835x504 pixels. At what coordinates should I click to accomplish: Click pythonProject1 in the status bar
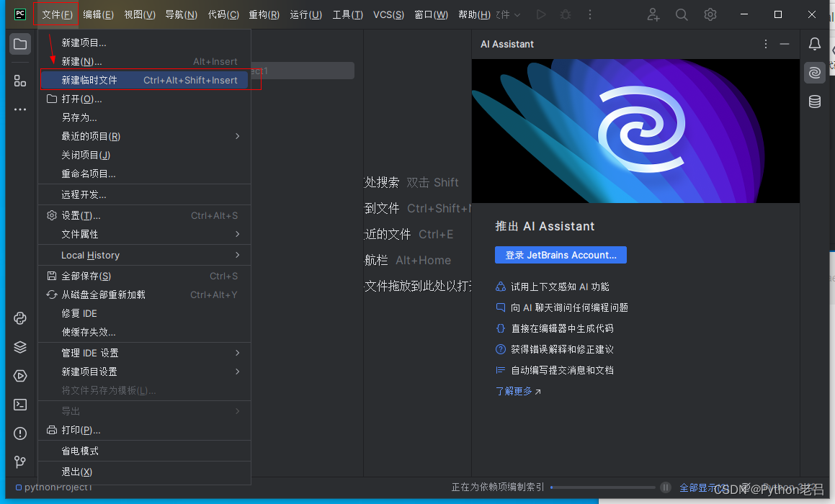point(54,487)
